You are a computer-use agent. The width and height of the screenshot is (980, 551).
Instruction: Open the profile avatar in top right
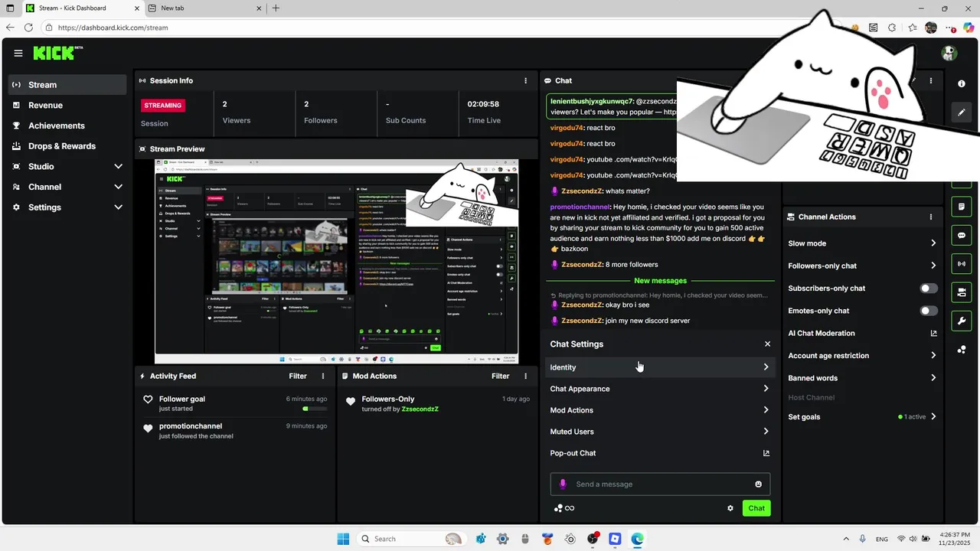[x=949, y=54]
